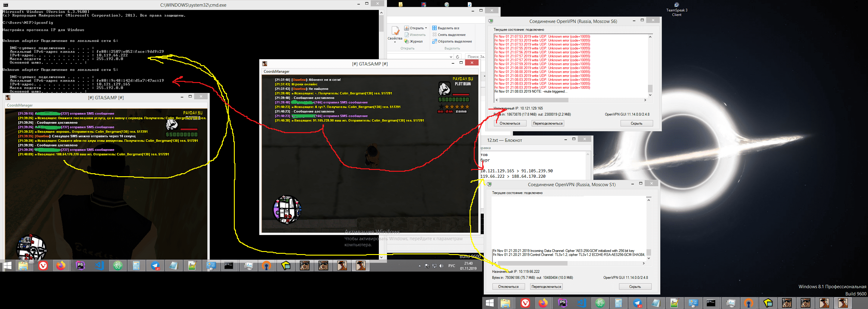Viewport: 868px width, 309px height.
Task: Click Скрыть in OpenVPN Moscow S6 window
Action: pos(637,123)
